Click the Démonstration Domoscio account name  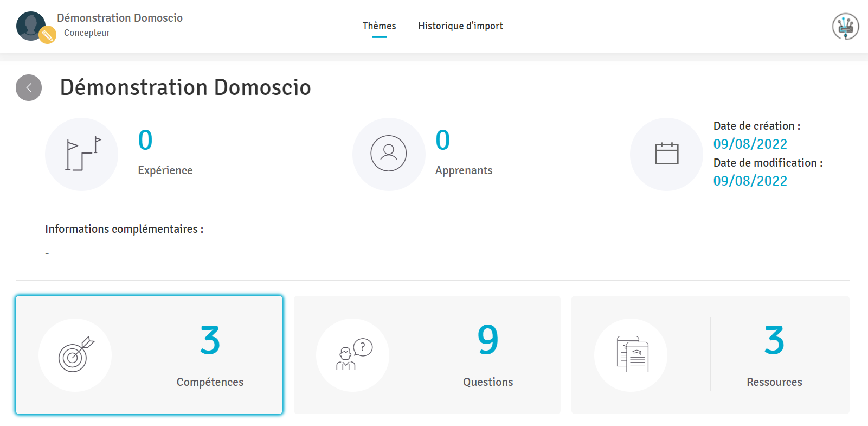(120, 18)
